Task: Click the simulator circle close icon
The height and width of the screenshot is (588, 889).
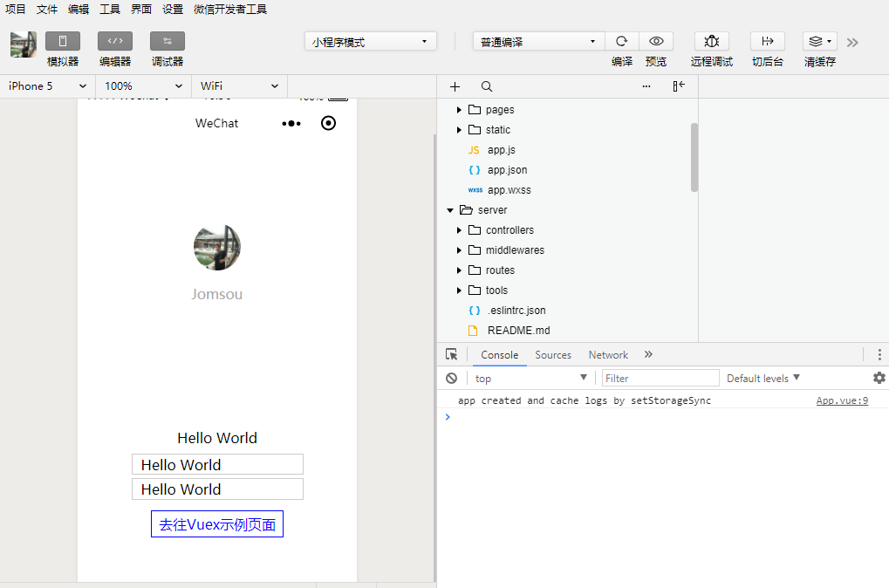Action: pos(328,123)
